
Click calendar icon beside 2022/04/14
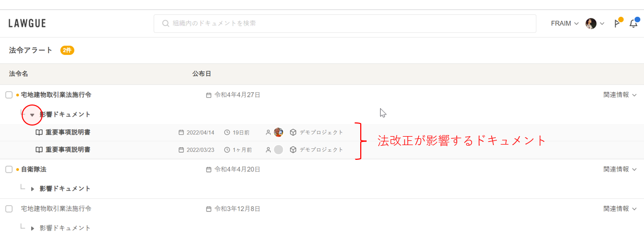pos(181,132)
